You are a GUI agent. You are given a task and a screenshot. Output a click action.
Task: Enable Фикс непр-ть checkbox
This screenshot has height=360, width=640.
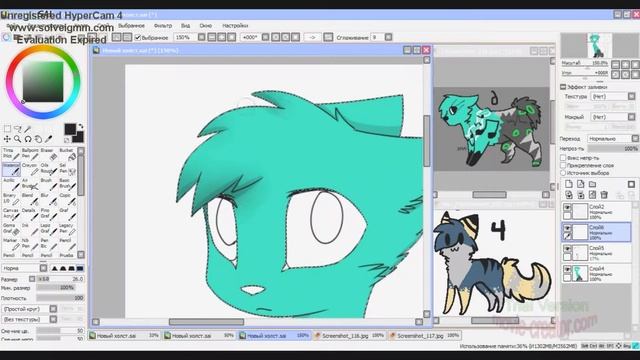pyautogui.click(x=563, y=158)
